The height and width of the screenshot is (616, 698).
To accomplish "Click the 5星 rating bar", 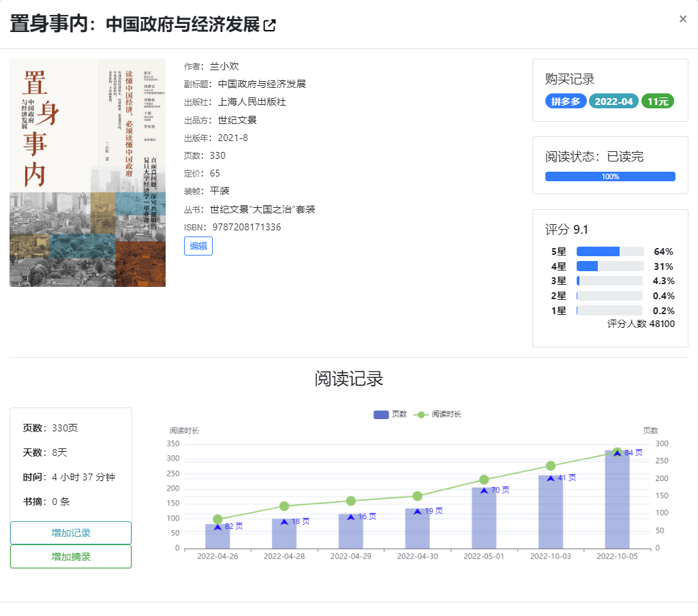I will pos(610,251).
